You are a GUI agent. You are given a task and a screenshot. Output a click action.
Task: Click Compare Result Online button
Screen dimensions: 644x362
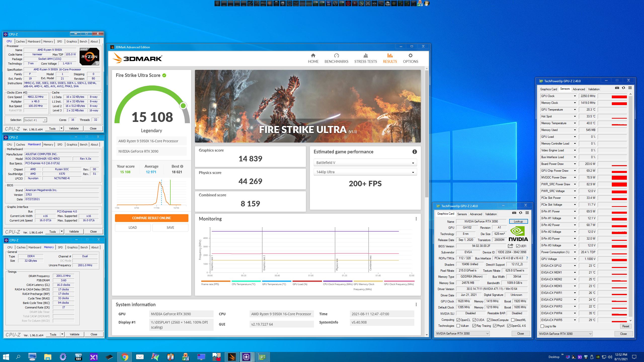pos(151,218)
